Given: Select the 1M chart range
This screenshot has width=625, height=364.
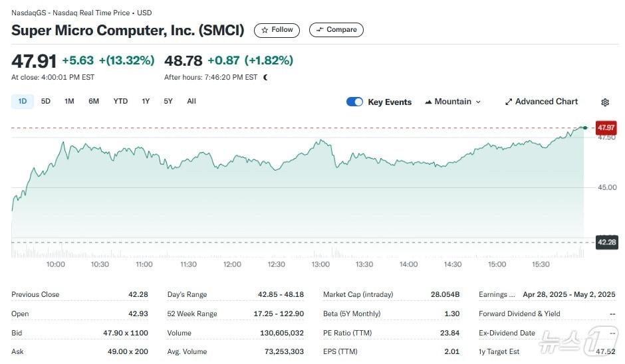Looking at the screenshot, I should click(x=69, y=102).
